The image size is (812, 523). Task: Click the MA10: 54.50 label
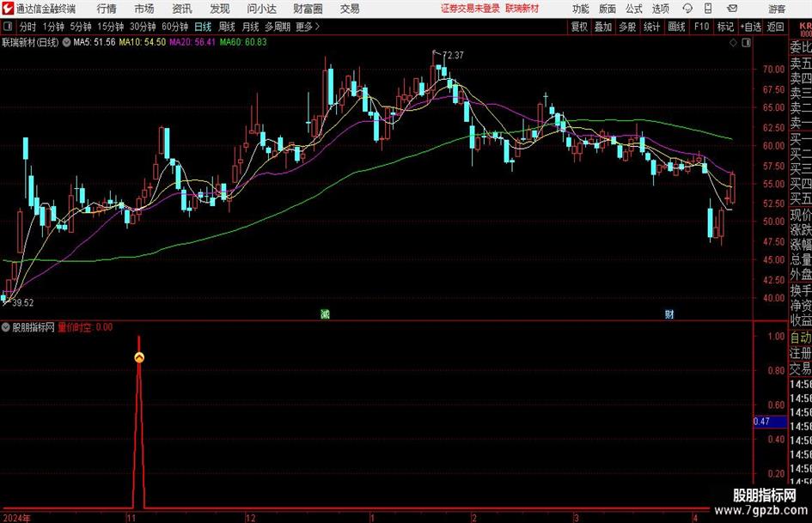click(x=143, y=42)
